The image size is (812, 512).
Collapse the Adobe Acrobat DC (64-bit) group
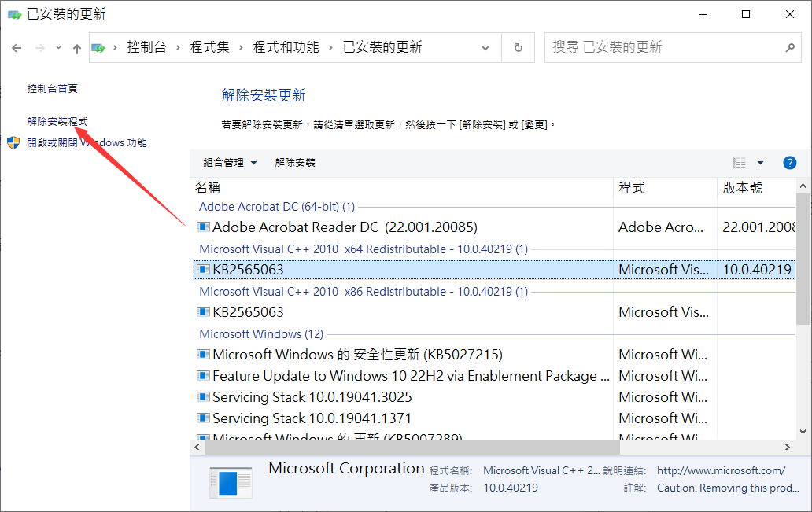pyautogui.click(x=277, y=207)
